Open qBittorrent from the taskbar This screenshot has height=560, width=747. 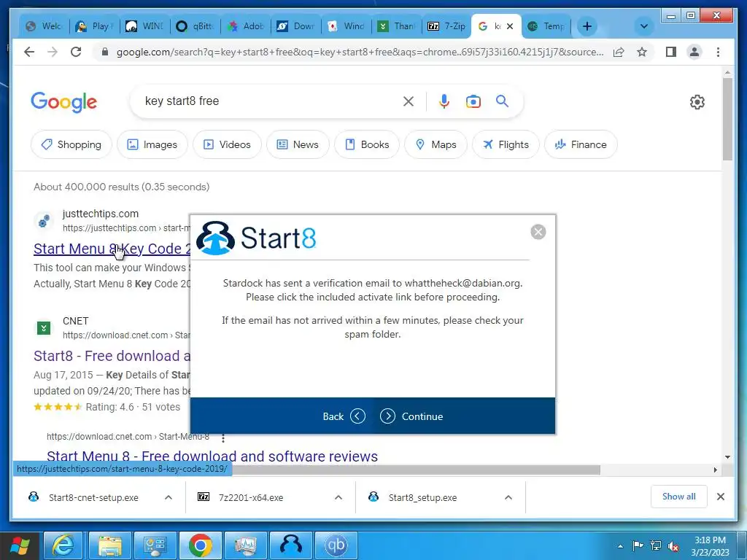click(336, 545)
